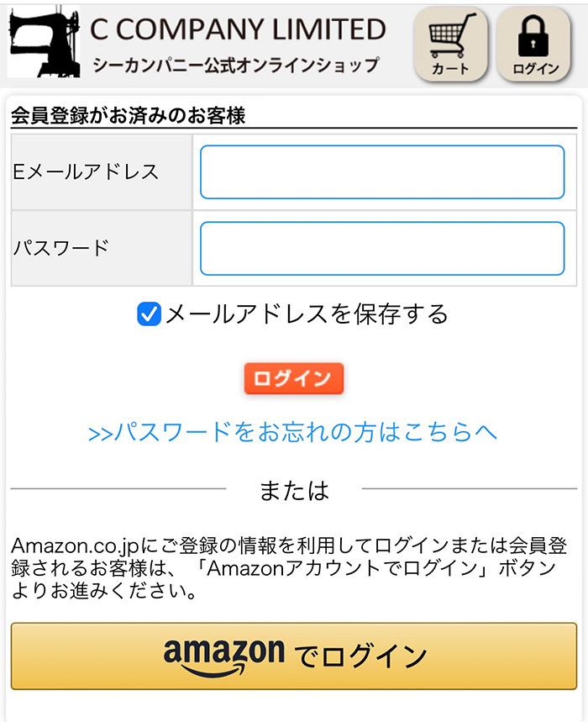Click the または divider text
Screen dimensions: 588x722
tap(294, 490)
